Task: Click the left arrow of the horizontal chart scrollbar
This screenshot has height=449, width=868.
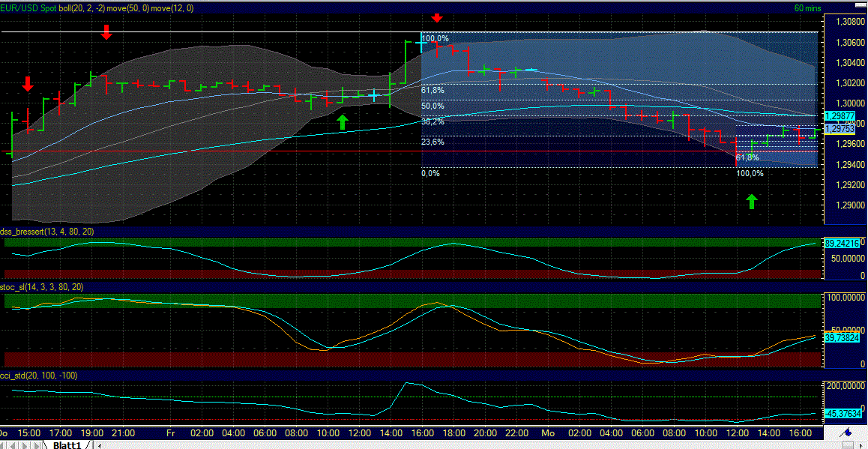Action: tap(100, 444)
